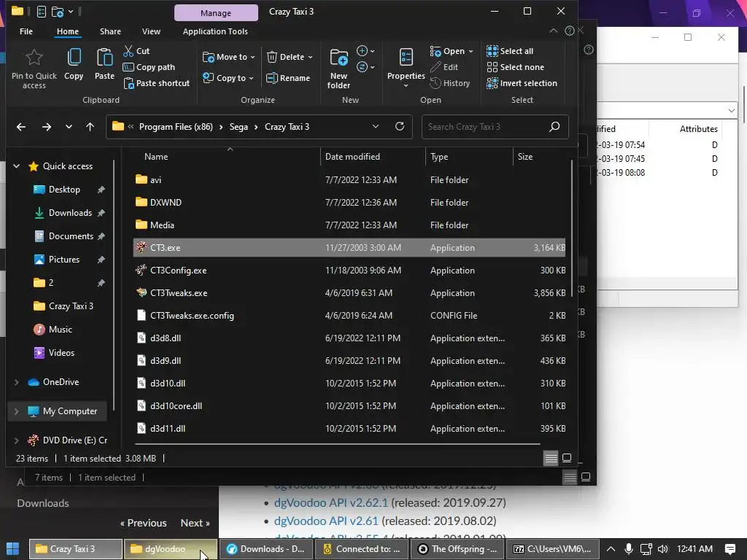
Task: Open Downloads in Quick access
Action: pos(70,213)
